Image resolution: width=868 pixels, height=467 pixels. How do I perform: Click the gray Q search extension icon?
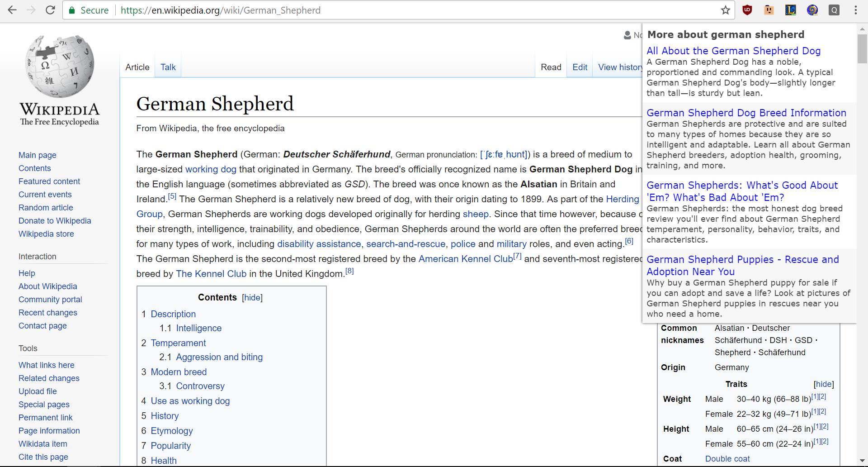pyautogui.click(x=834, y=10)
